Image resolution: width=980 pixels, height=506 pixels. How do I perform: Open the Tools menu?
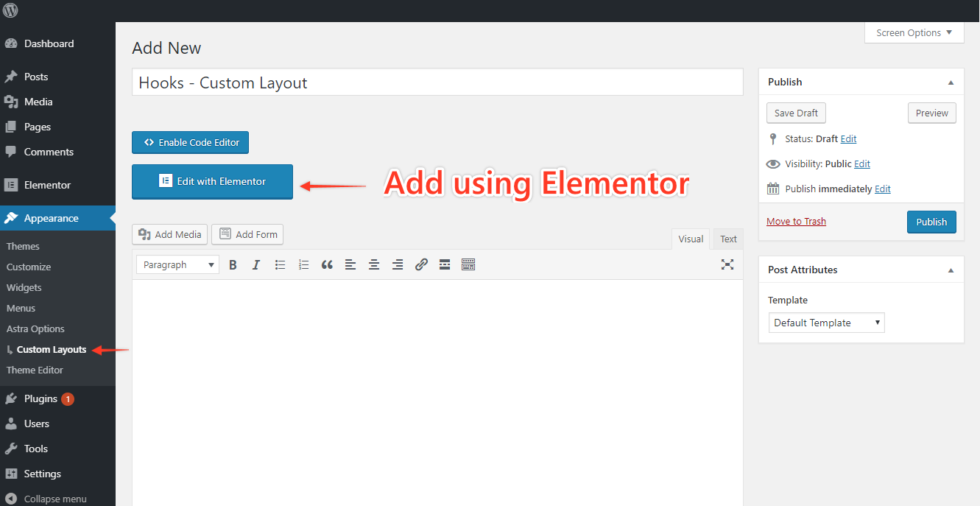point(57,449)
